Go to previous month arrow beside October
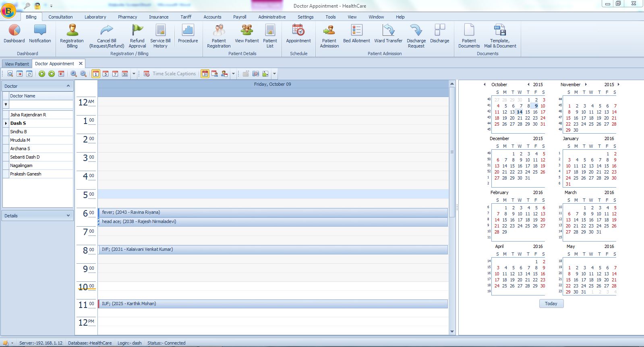This screenshot has width=644, height=347. pyautogui.click(x=485, y=85)
